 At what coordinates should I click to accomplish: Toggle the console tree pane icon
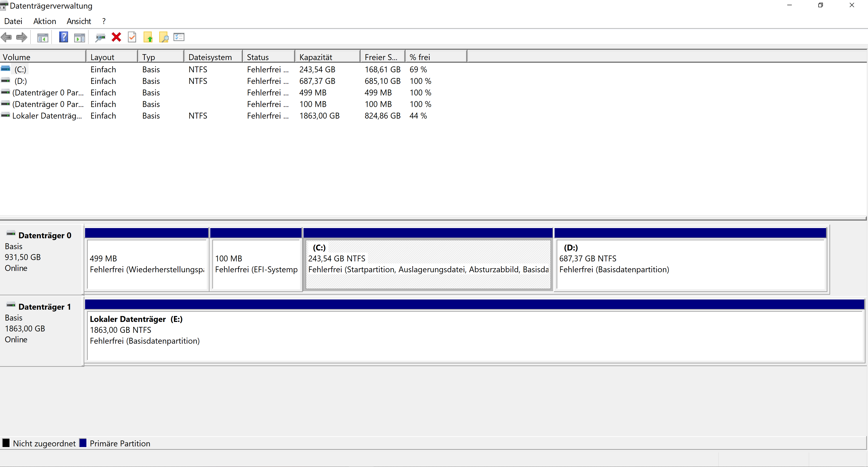(43, 37)
